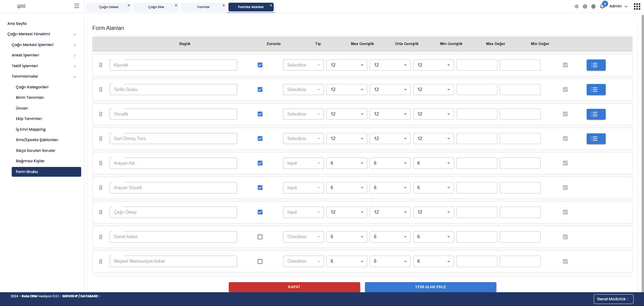The width and height of the screenshot is (644, 306).
Task: Open options list for Kaynak row
Action: click(596, 65)
